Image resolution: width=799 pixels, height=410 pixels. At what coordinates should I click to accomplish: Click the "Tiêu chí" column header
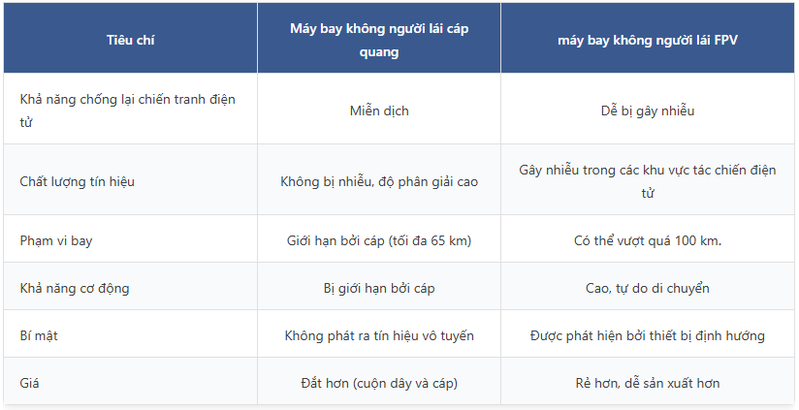130,41
